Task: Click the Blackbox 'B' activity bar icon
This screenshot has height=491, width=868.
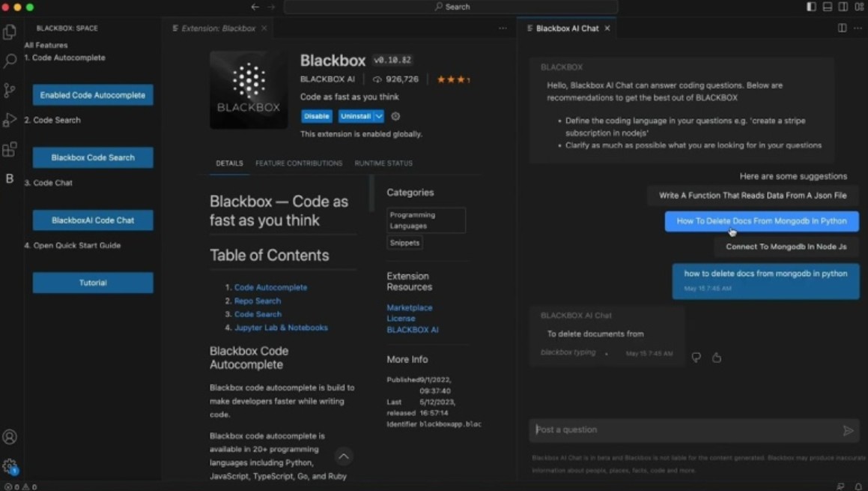Action: pos(10,178)
